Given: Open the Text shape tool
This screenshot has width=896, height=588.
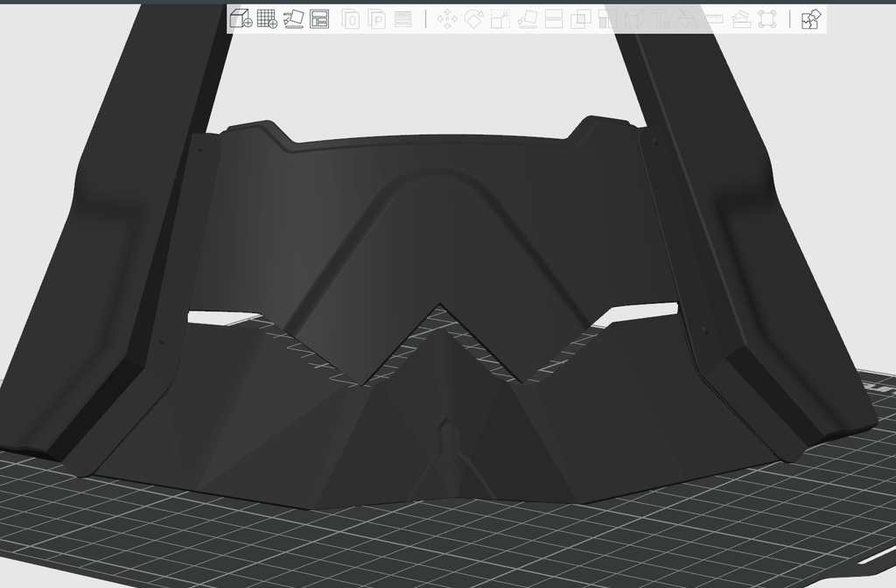Looking at the screenshot, I should (x=661, y=19).
